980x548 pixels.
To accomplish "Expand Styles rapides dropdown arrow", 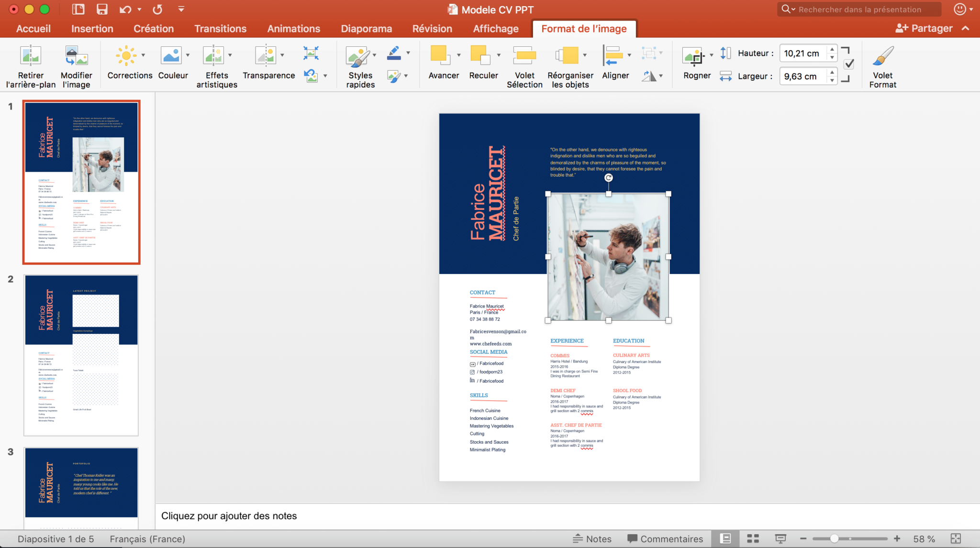I will (x=374, y=55).
